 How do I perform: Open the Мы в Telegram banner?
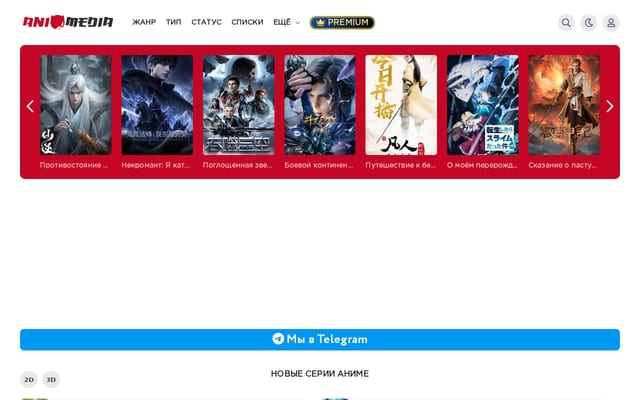pos(320,340)
